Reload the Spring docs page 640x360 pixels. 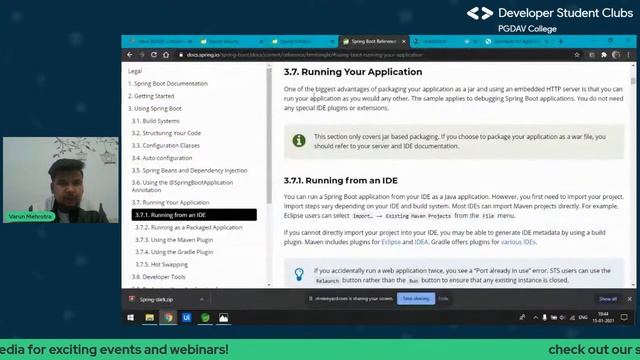point(154,55)
